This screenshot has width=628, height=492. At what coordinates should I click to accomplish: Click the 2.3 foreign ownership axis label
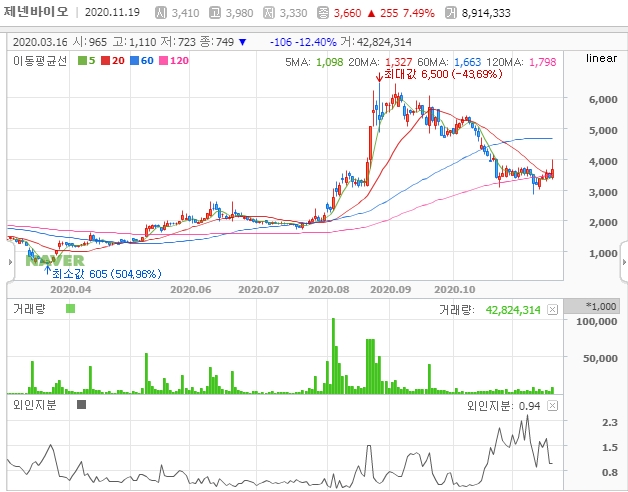tap(610, 422)
